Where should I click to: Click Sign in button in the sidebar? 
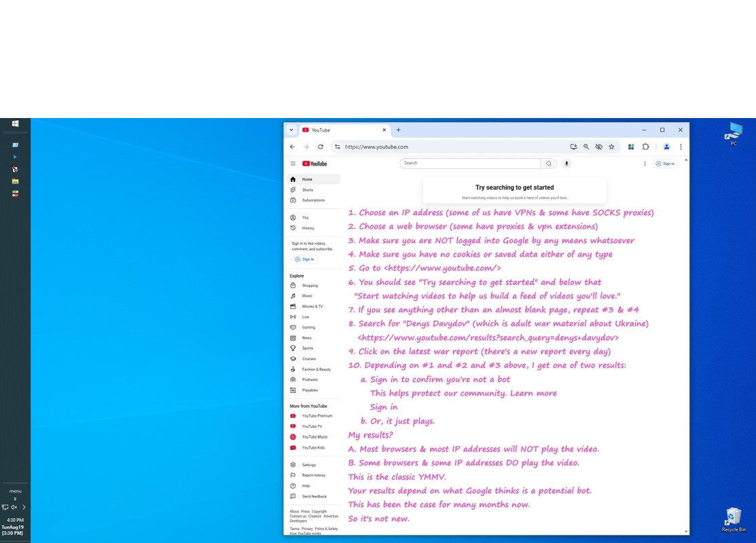click(x=304, y=259)
